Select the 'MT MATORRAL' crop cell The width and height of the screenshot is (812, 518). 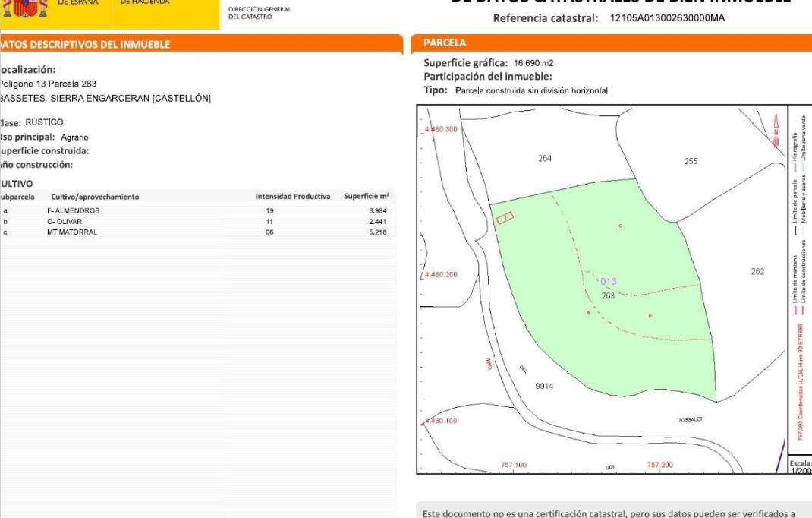pyautogui.click(x=72, y=232)
